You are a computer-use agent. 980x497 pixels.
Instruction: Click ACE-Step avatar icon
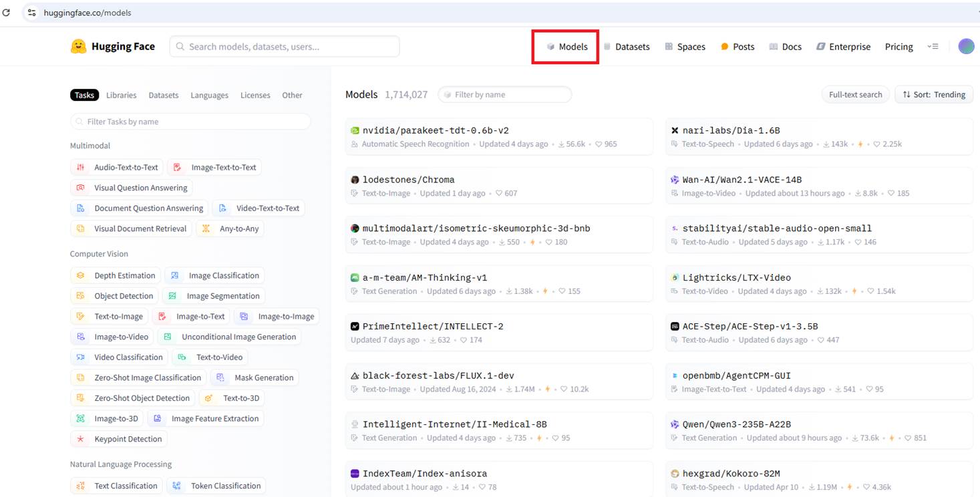click(675, 327)
